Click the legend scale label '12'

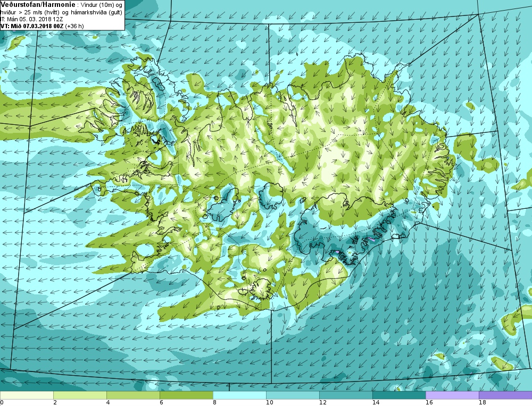point(323,403)
